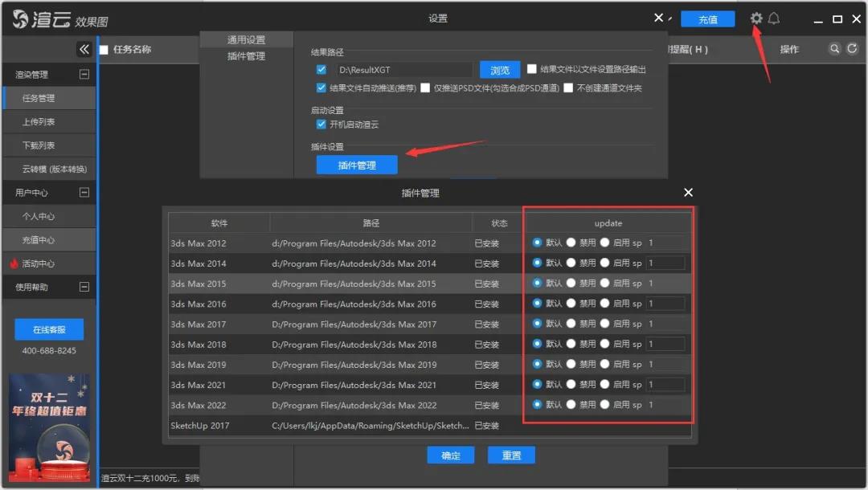Uncheck the 开机启动渲云 checkbox
The width and height of the screenshot is (868, 490).
point(321,125)
